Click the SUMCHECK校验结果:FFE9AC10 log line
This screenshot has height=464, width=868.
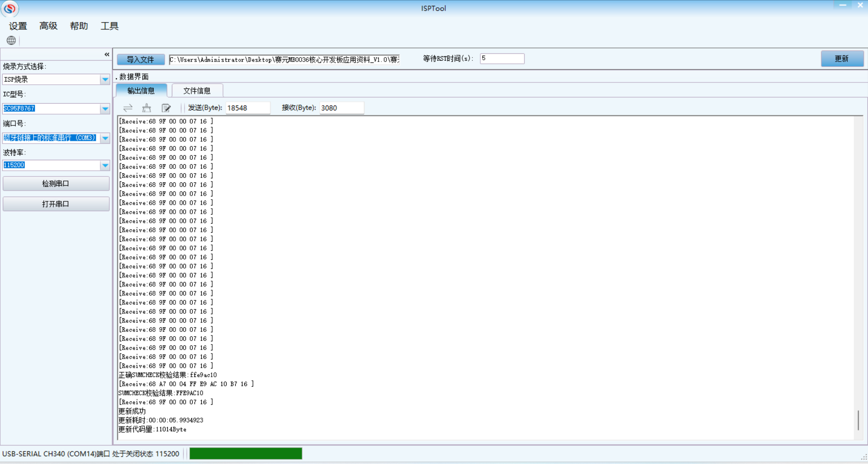coord(161,393)
